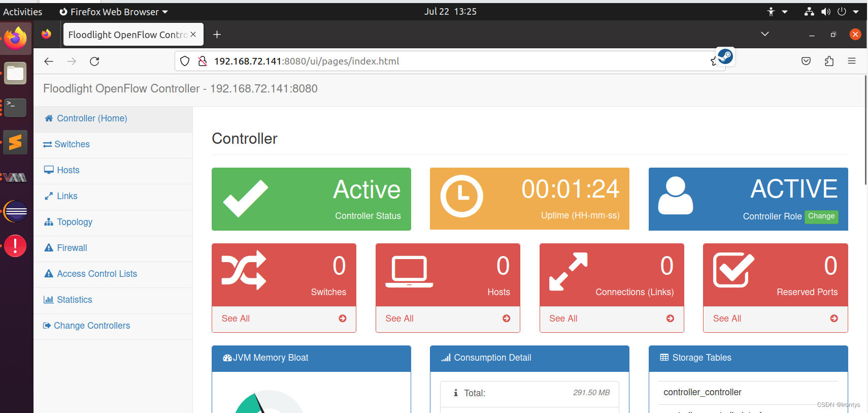This screenshot has width=868, height=413.
Task: Click the Total: 291.50 MB row
Action: [529, 393]
